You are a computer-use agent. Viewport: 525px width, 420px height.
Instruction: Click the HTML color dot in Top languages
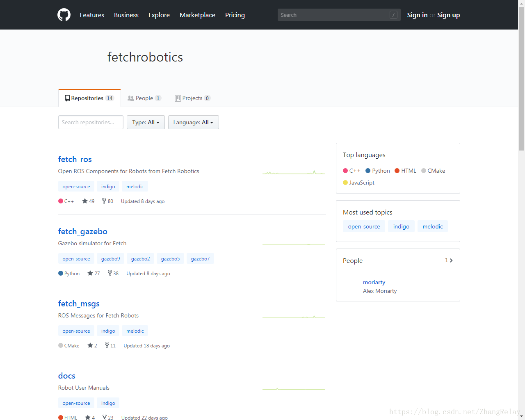[397, 171]
